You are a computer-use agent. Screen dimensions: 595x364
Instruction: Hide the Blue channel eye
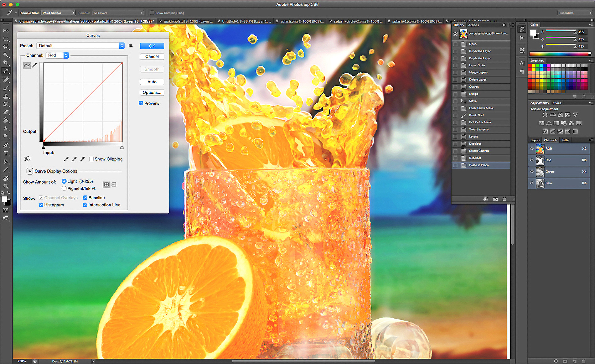(x=532, y=183)
